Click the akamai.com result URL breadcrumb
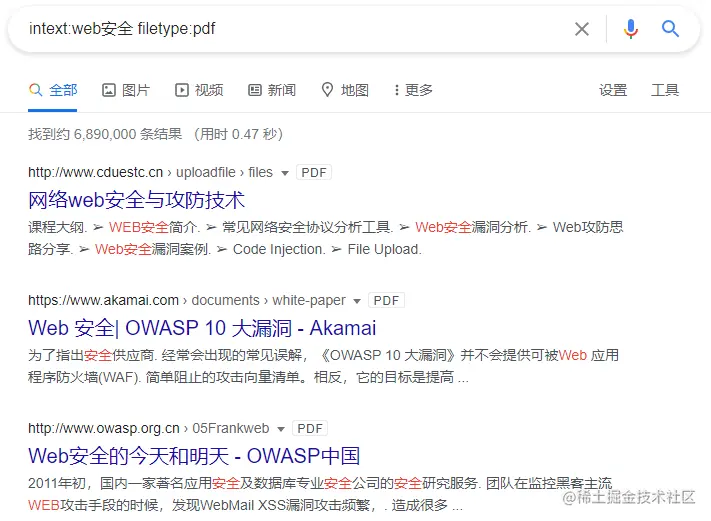This screenshot has width=711, height=521. [186, 300]
